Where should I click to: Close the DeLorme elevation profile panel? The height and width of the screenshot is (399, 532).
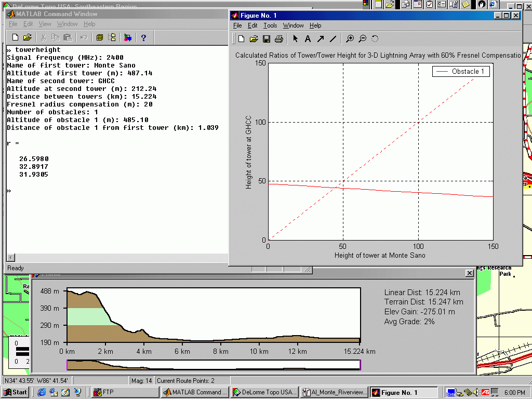[470, 273]
